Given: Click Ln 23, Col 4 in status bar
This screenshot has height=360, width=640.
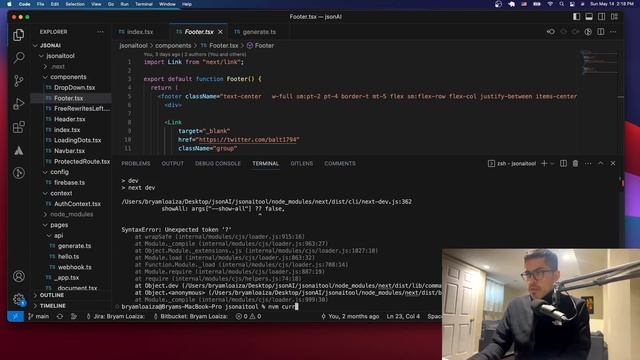Looking at the screenshot, I should (x=403, y=316).
